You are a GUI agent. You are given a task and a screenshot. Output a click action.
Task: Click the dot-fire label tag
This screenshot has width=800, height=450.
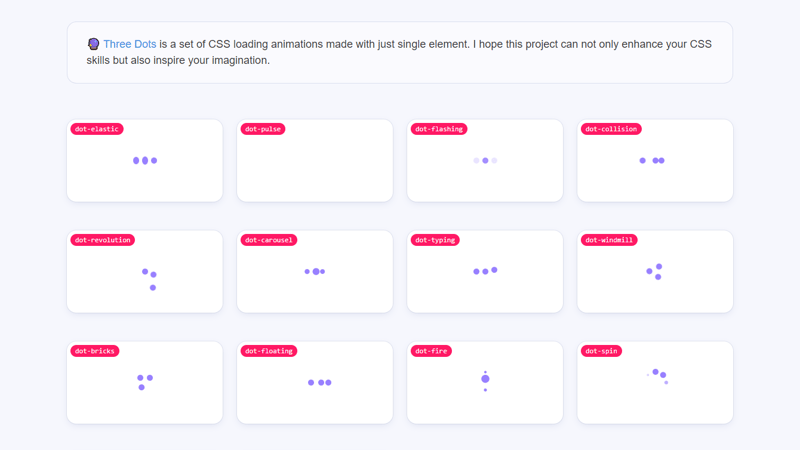pos(431,351)
